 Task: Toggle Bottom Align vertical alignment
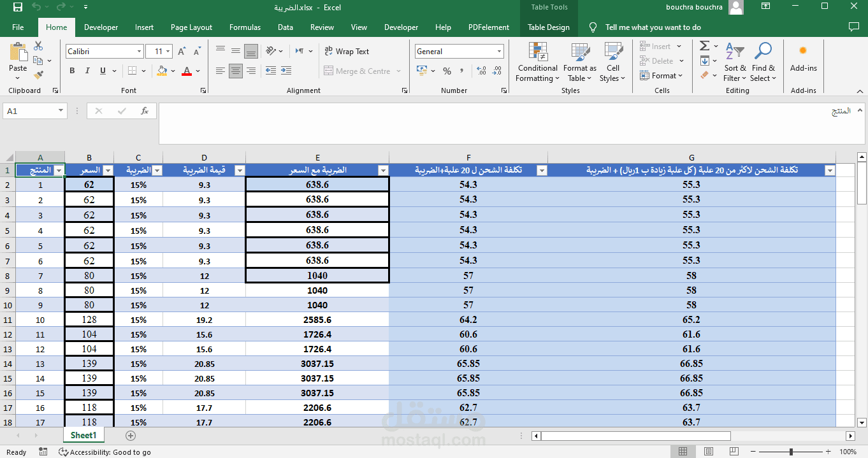(x=251, y=51)
